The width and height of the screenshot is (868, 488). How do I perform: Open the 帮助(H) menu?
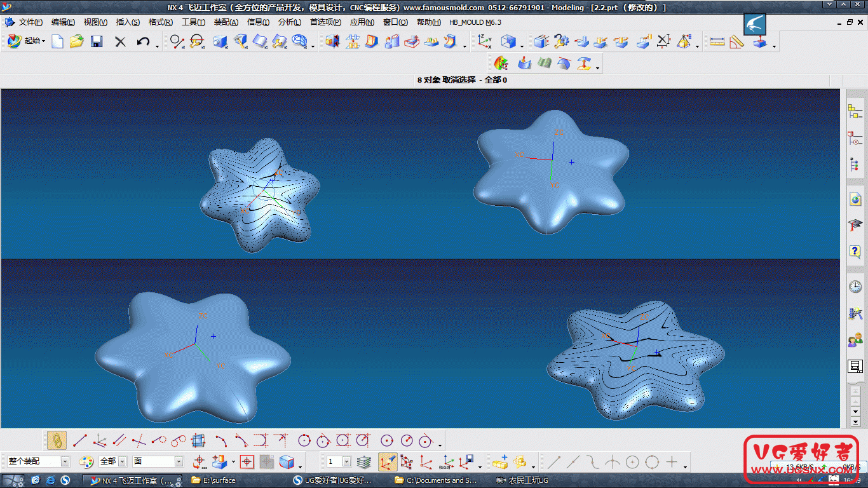[x=428, y=22]
